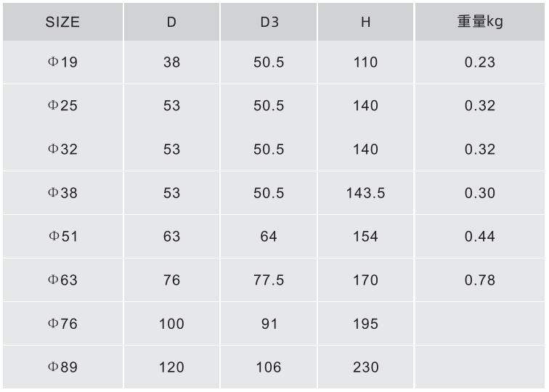Select the Φ19 size cell
The width and height of the screenshot is (549, 392).
pyautogui.click(x=62, y=62)
